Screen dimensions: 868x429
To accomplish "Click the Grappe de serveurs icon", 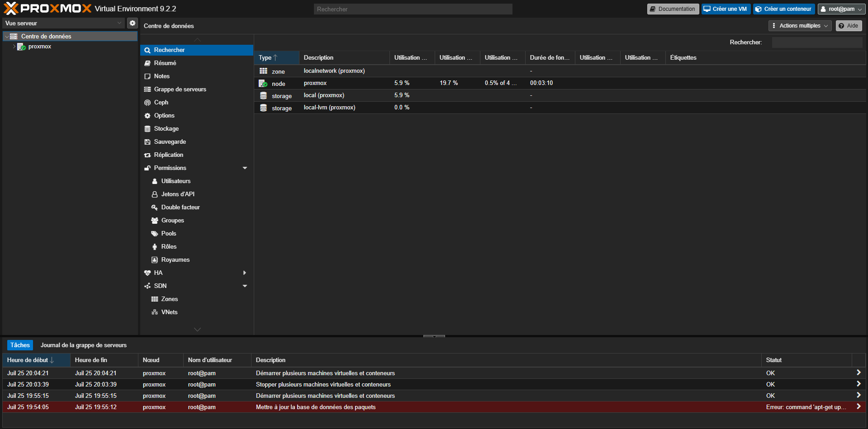I will 147,89.
